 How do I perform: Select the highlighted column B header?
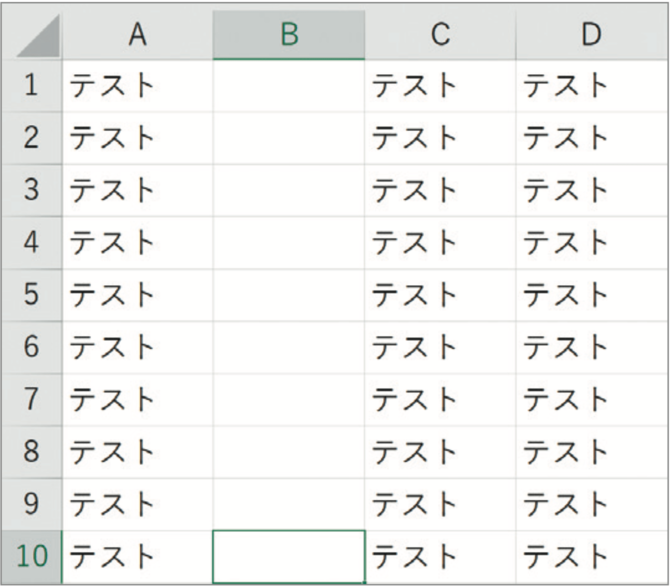coord(289,34)
